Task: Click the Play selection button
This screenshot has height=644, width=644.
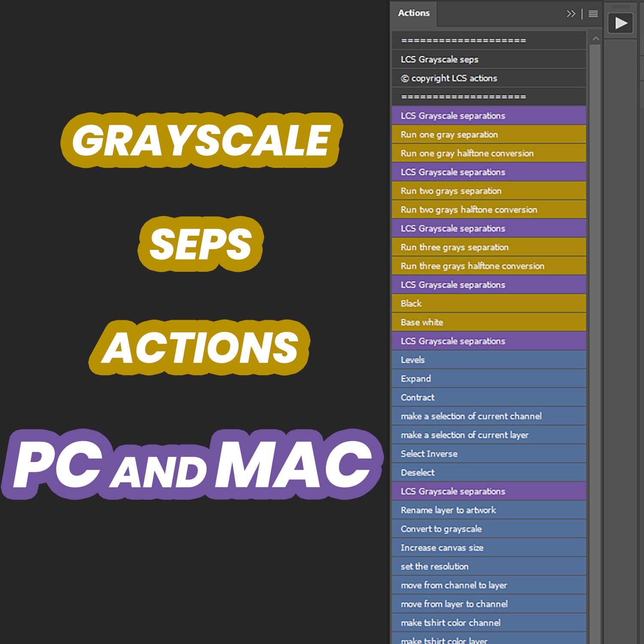Action: click(620, 24)
